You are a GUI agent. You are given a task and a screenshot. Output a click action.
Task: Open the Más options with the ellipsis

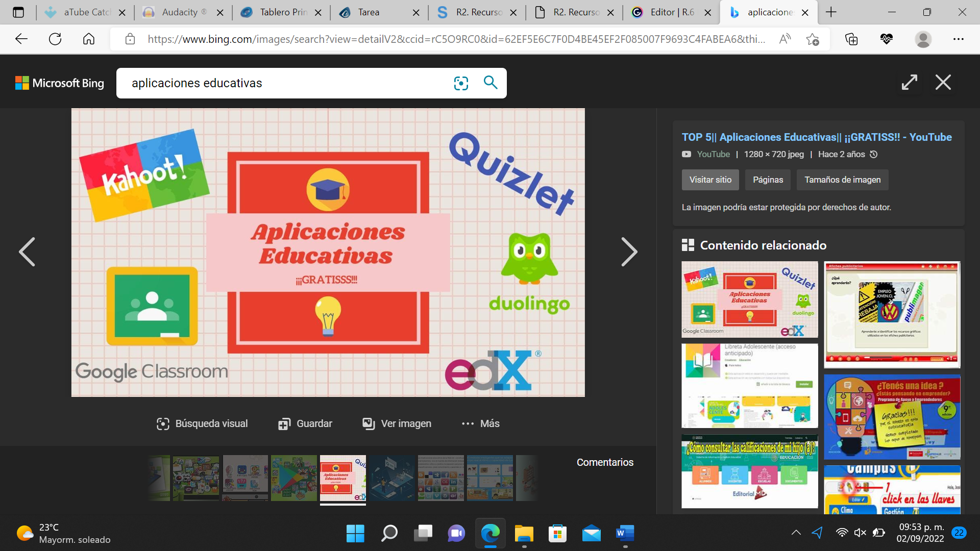click(x=468, y=423)
